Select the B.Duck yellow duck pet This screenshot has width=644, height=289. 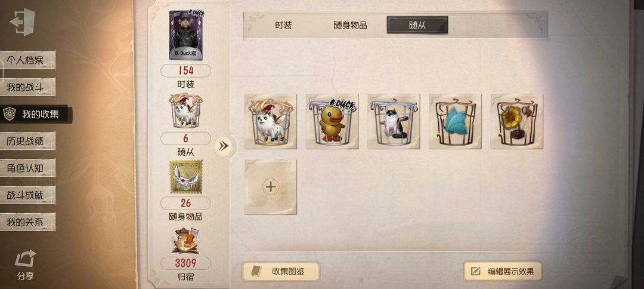coord(332,121)
